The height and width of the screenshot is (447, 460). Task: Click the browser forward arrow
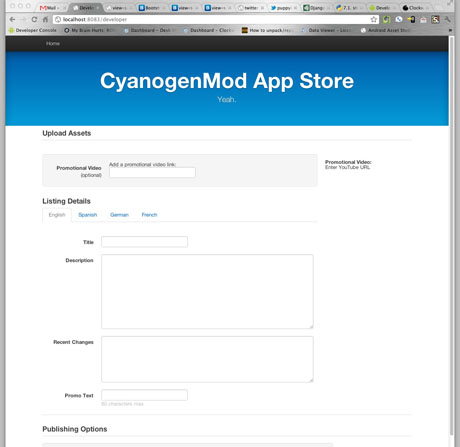point(23,20)
